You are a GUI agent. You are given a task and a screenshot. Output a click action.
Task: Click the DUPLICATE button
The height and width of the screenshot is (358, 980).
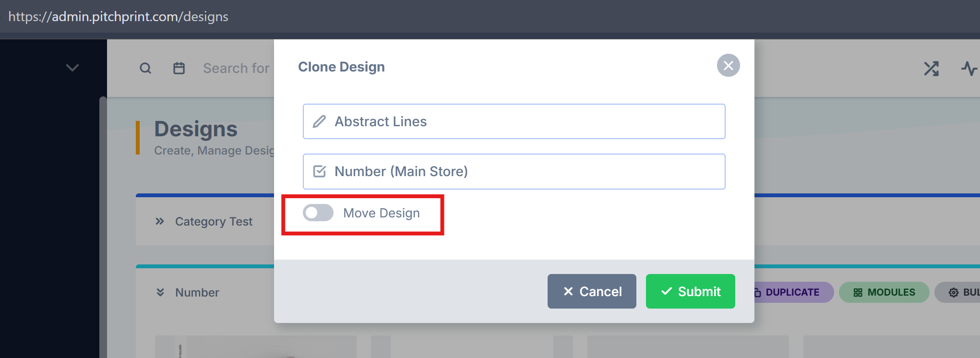[792, 292]
